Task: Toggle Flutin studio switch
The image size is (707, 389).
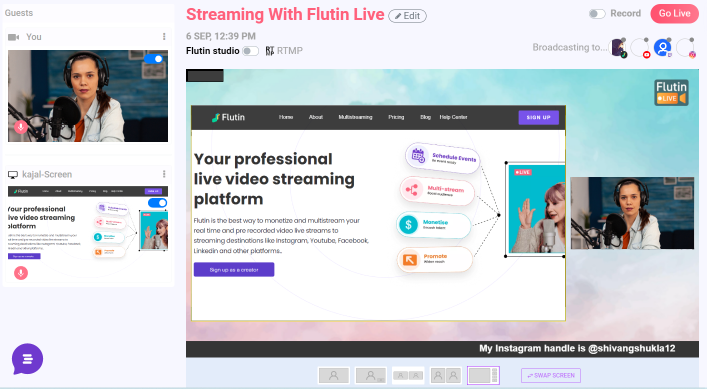Action: pyautogui.click(x=250, y=51)
